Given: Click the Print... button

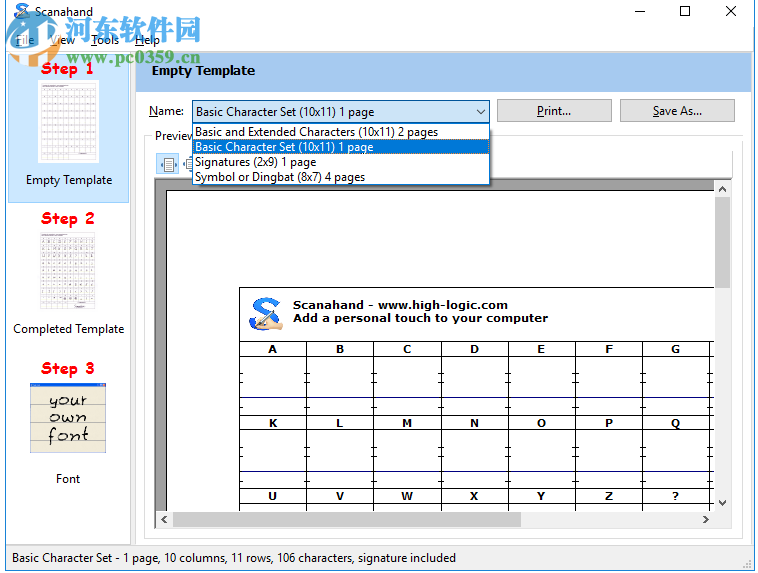Looking at the screenshot, I should (x=554, y=111).
